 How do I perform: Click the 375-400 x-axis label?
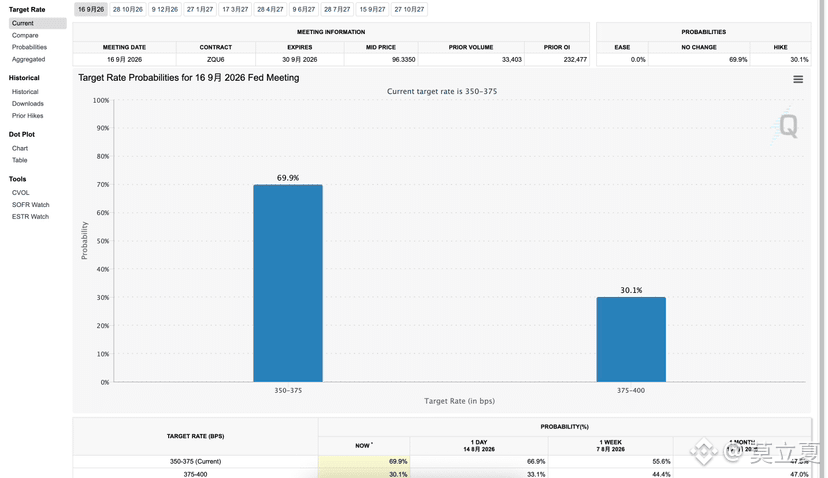coord(631,391)
